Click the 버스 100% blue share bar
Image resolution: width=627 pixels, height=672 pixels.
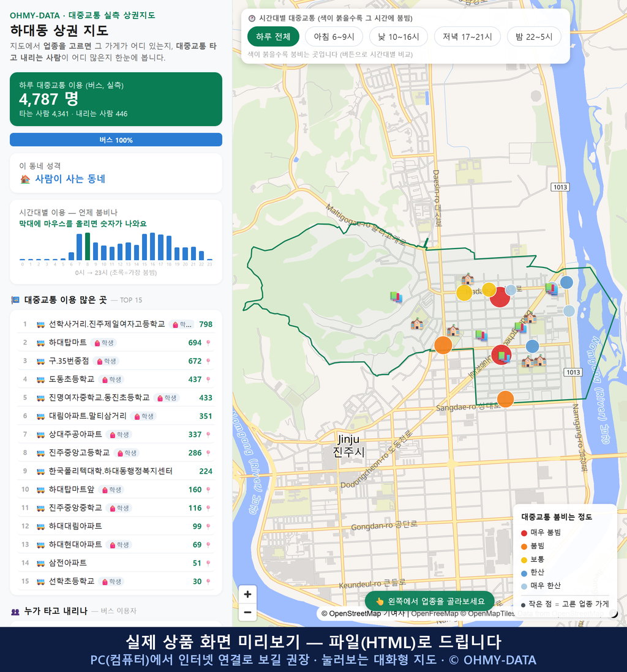pyautogui.click(x=116, y=140)
